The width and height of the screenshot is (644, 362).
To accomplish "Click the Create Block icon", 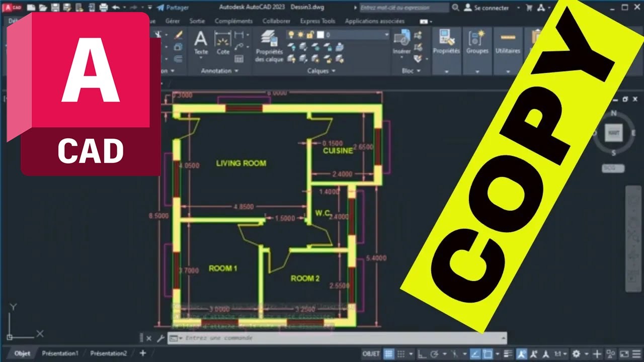I will coord(418,35).
